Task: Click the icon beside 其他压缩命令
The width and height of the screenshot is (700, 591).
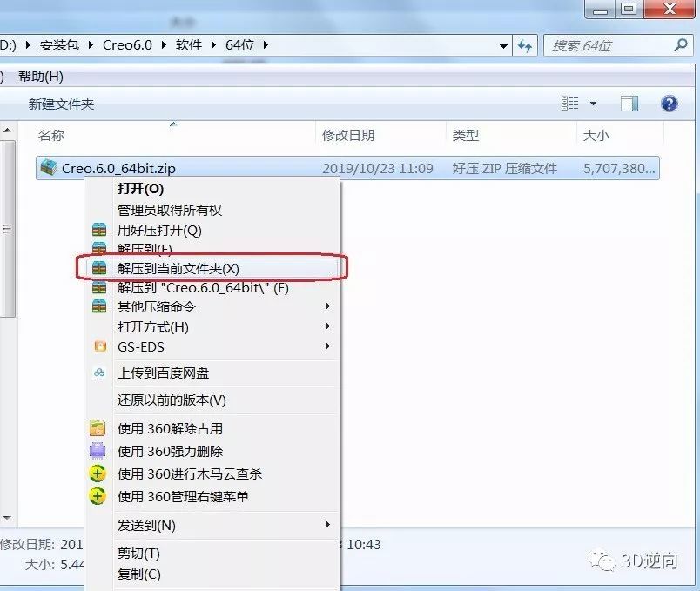Action: pos(99,306)
